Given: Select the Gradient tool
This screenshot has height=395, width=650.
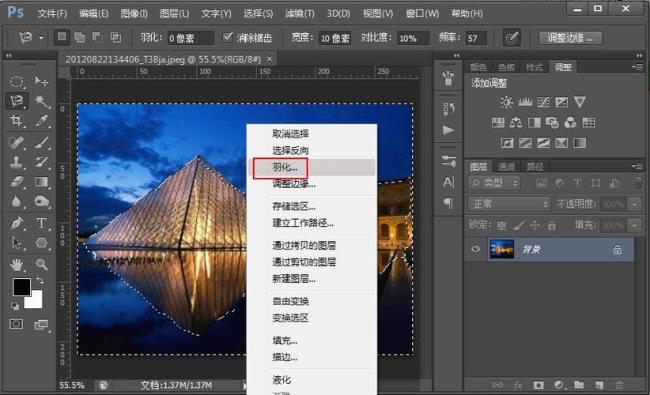Looking at the screenshot, I should pos(41,182).
